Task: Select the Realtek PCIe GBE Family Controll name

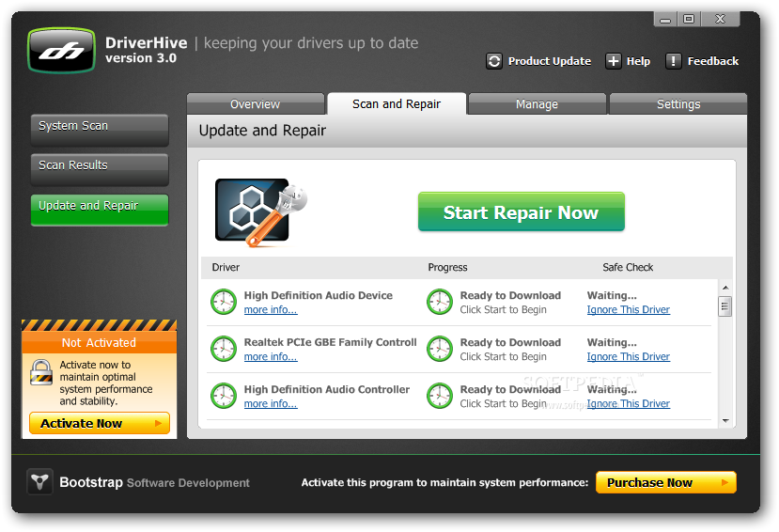Action: click(331, 342)
